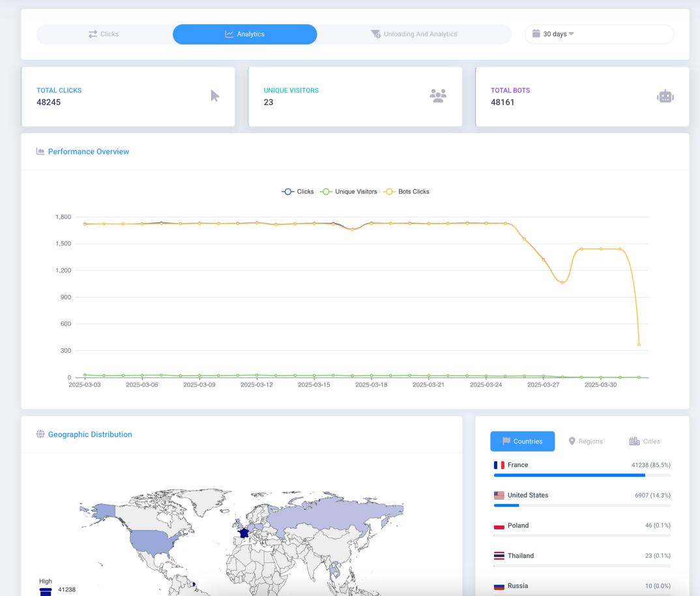The height and width of the screenshot is (596, 700).
Task: Open the Unloading And Analytics tab
Action: click(x=414, y=34)
